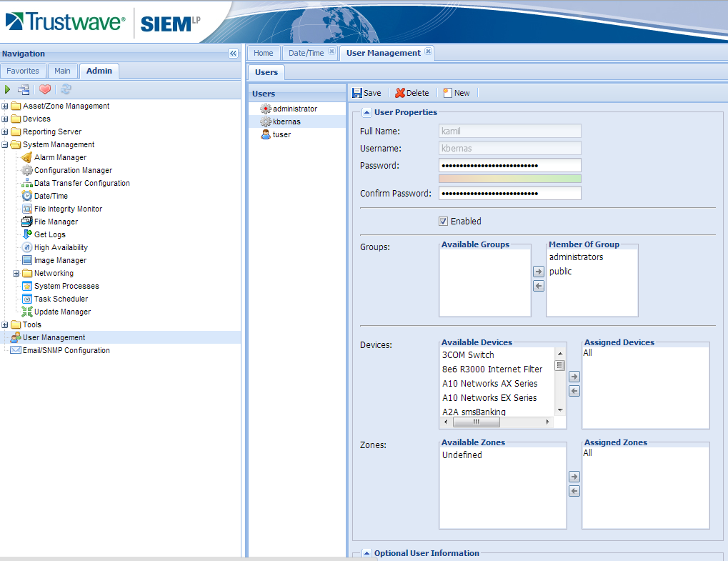728x561 pixels.
Task: Click the refresh icon in Navigation toolbar
Action: click(x=65, y=89)
